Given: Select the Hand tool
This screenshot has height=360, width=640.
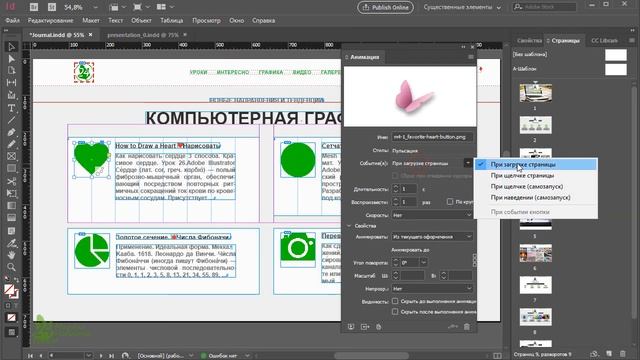Looking at the screenshot, I should [x=11, y=255].
